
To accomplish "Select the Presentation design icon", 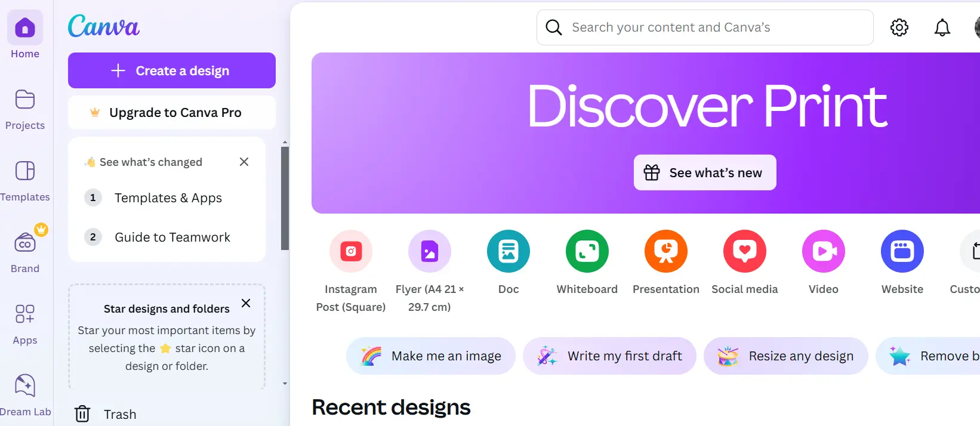I will point(666,251).
